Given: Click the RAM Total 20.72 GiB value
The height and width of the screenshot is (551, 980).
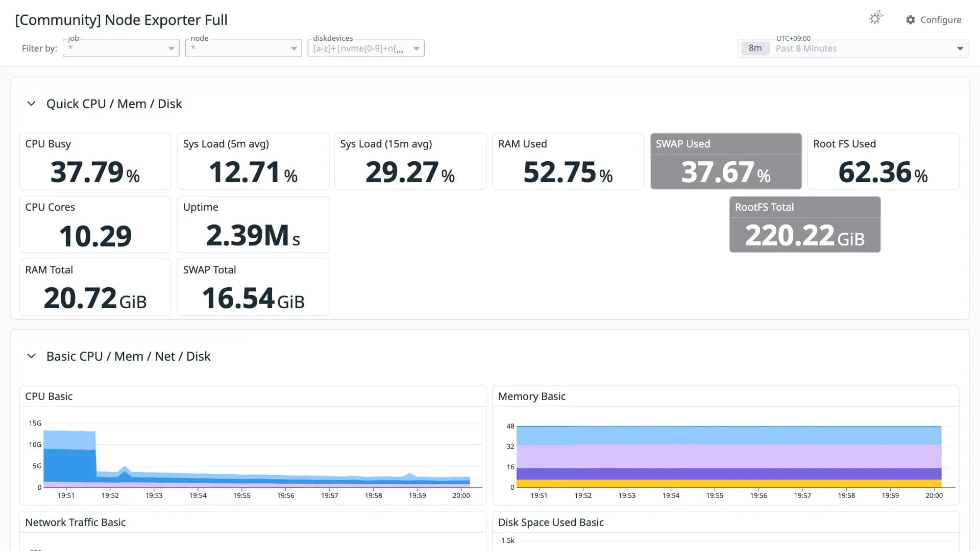Looking at the screenshot, I should pyautogui.click(x=95, y=298).
